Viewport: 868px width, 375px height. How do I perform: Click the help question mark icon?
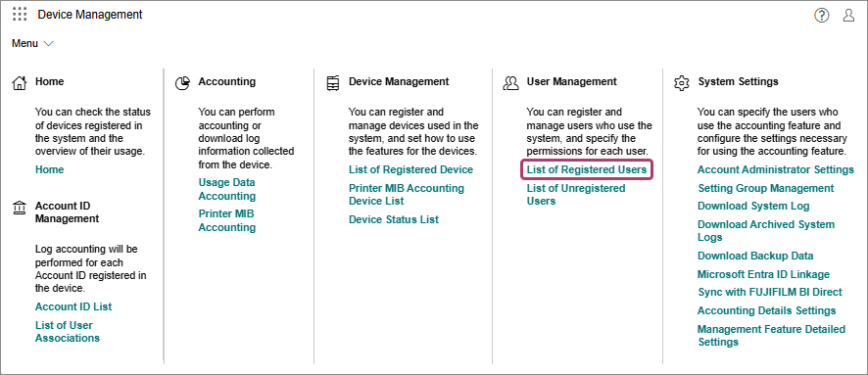click(822, 16)
